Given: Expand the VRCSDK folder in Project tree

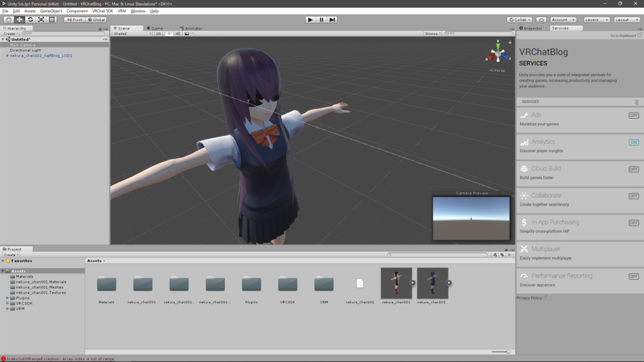Looking at the screenshot, I should coord(8,304).
